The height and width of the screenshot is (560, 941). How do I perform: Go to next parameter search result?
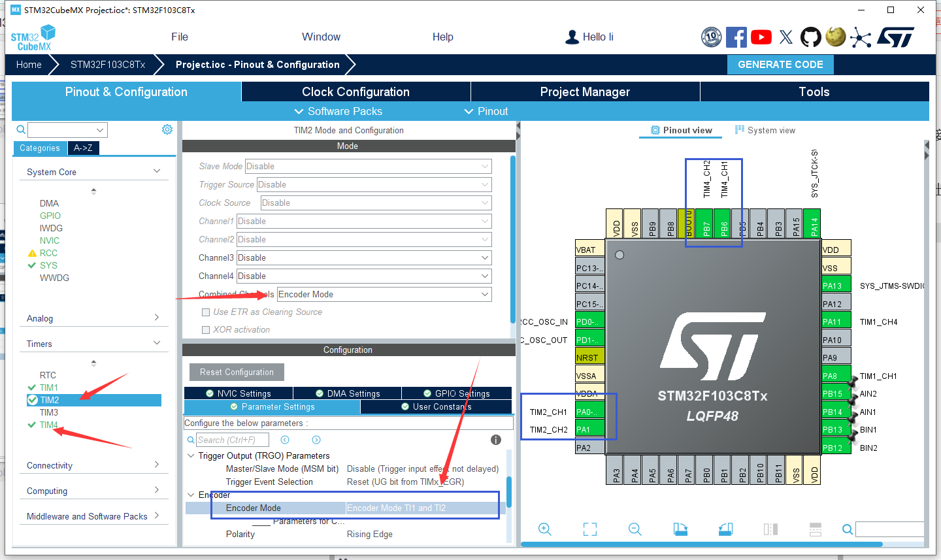pos(316,440)
